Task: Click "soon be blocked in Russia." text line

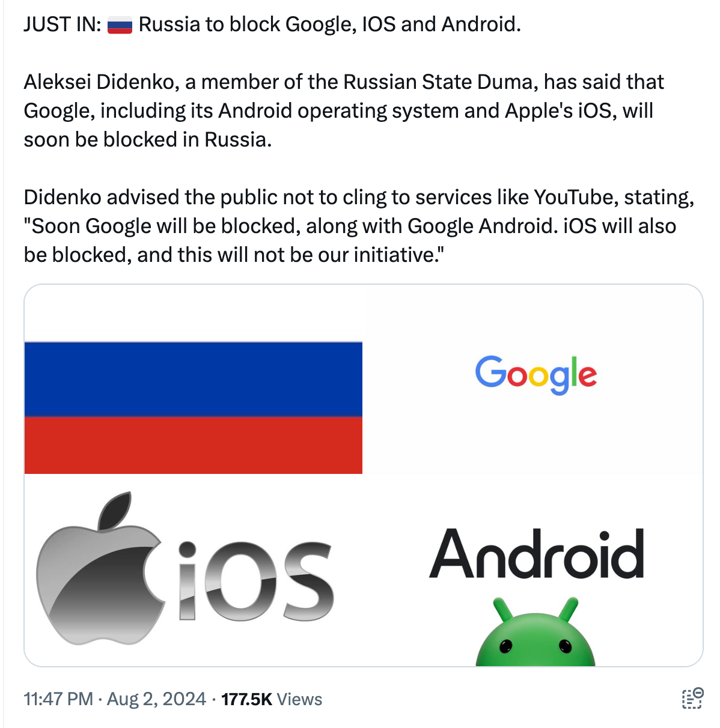Action: pyautogui.click(x=148, y=139)
